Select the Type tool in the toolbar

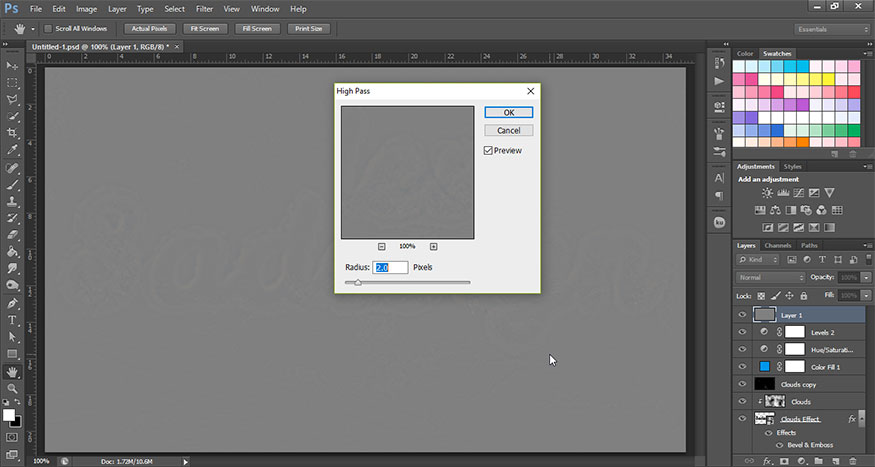(13, 320)
